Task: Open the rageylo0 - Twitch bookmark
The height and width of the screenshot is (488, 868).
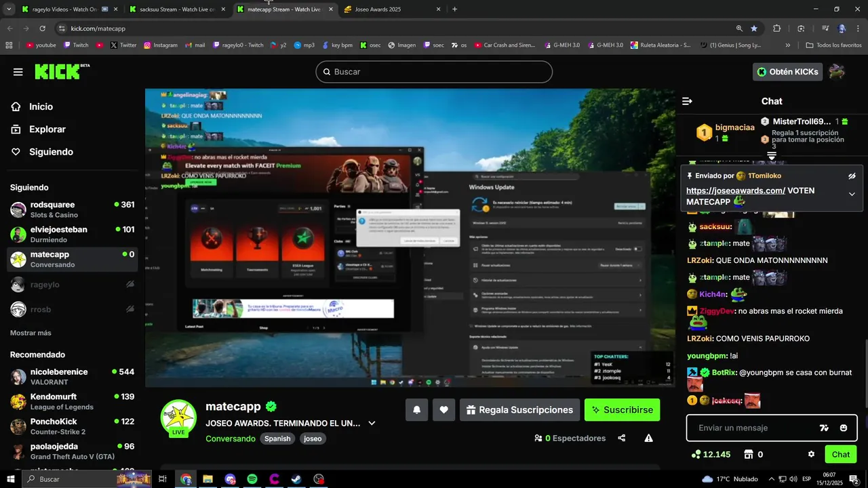Action: click(238, 45)
